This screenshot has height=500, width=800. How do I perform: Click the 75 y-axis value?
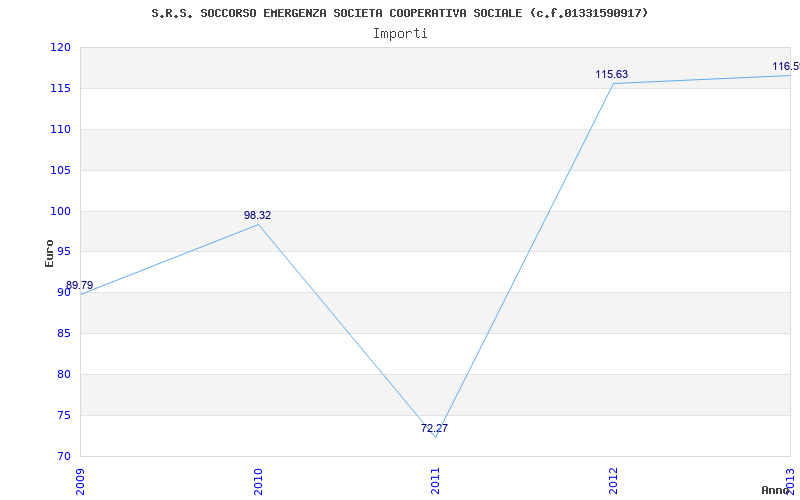tap(64, 415)
